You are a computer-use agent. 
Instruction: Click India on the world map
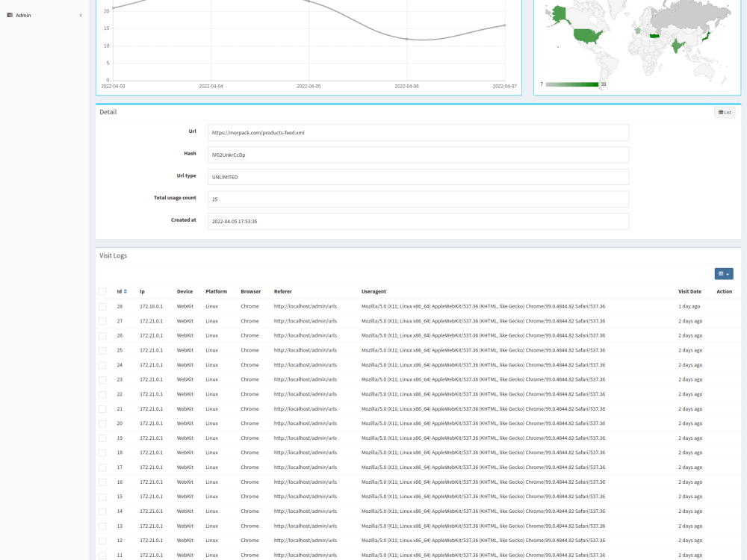point(678,46)
